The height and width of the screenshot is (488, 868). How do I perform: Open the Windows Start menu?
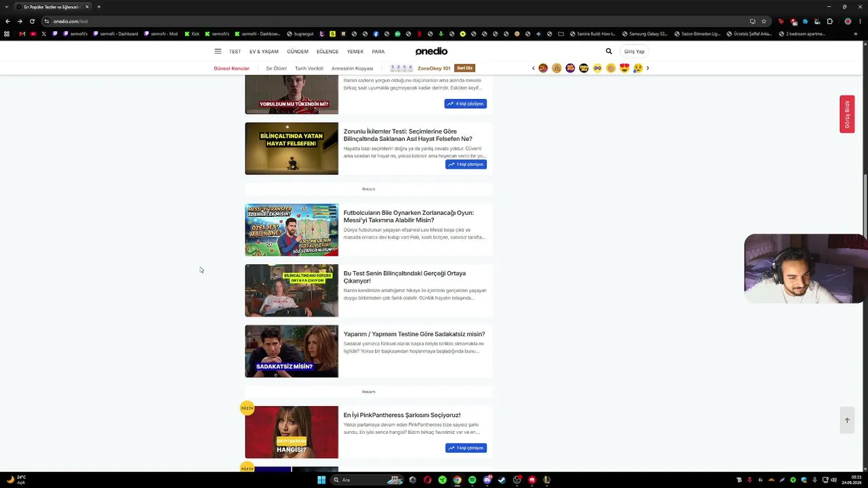[x=321, y=480]
